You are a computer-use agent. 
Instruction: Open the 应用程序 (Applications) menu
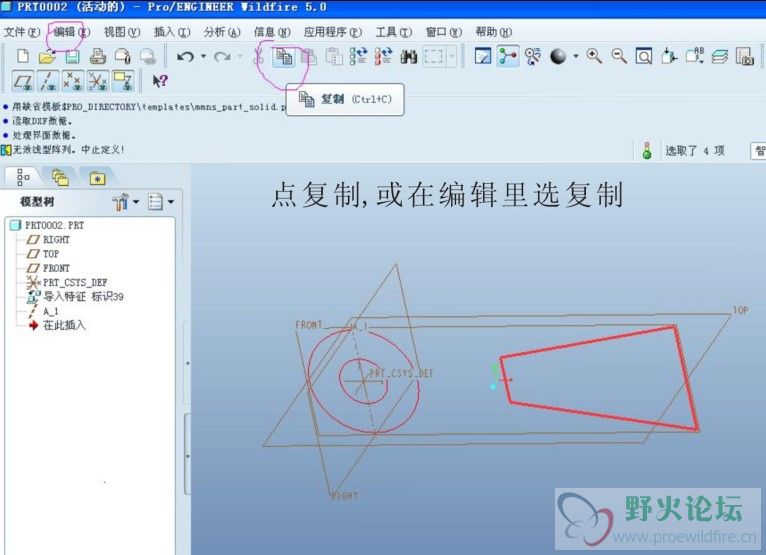[x=333, y=32]
